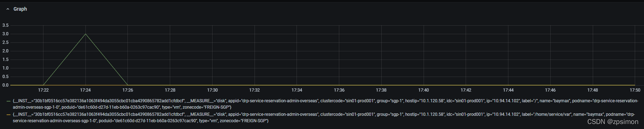Screen dimensions: 644x129
Task: Toggle yellow legend series label="/home/service/var"
Action: pos(324,118)
